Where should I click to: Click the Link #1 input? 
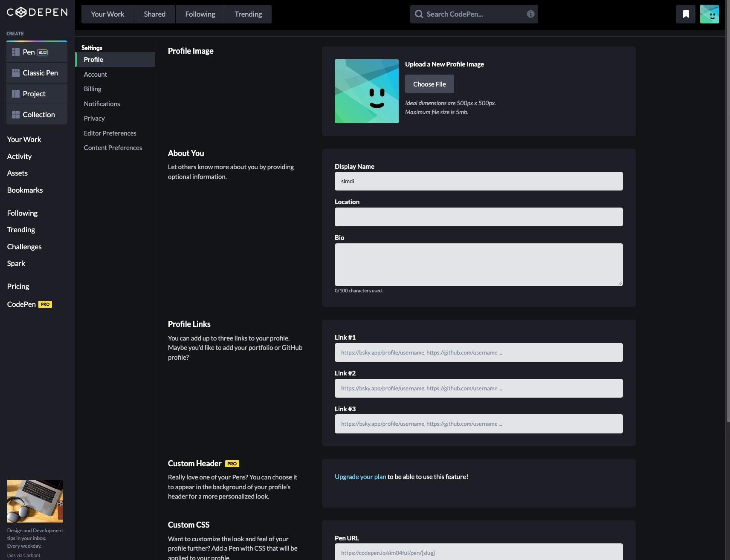coord(478,352)
